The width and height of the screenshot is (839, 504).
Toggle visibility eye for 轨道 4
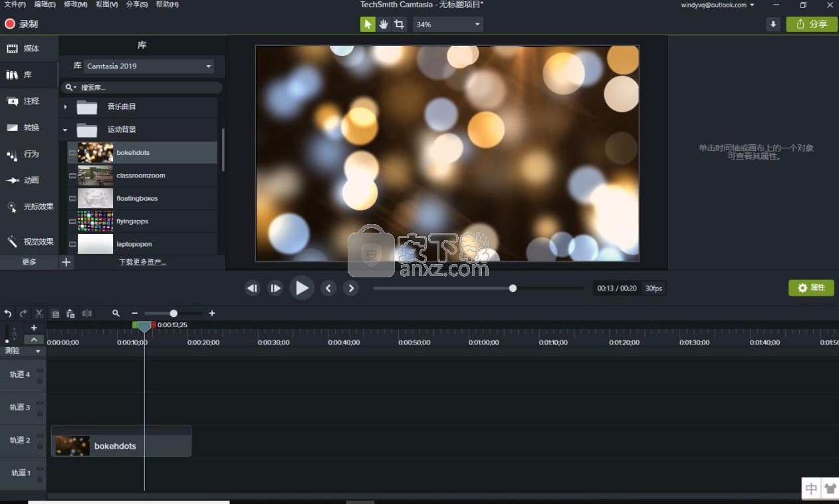click(x=40, y=370)
